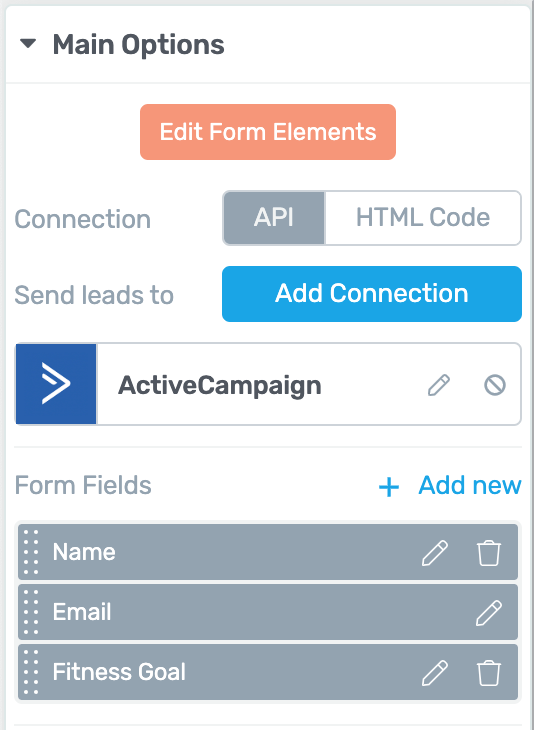Click the Add Connection button
Viewport: 534px width, 730px height.
[372, 294]
